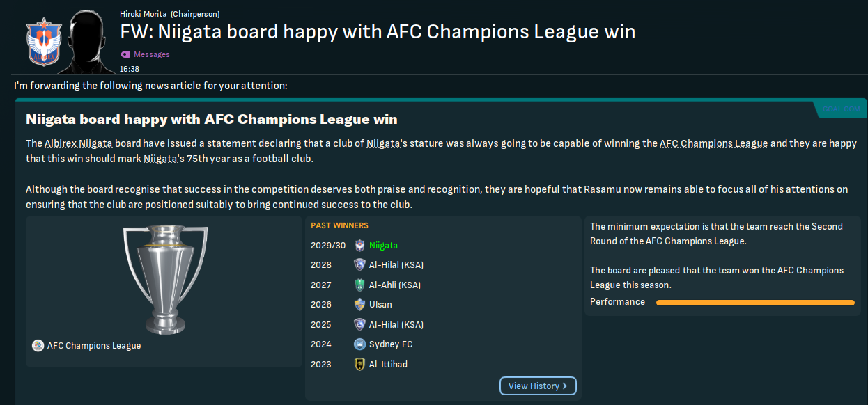This screenshot has height=405, width=868.
Task: Open the Messages category link
Action: tap(151, 54)
